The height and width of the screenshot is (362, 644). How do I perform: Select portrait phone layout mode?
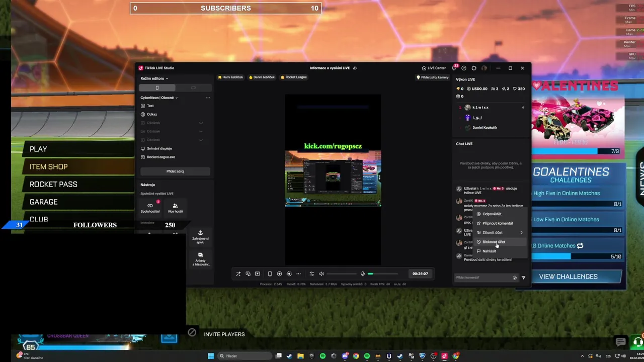[157, 87]
